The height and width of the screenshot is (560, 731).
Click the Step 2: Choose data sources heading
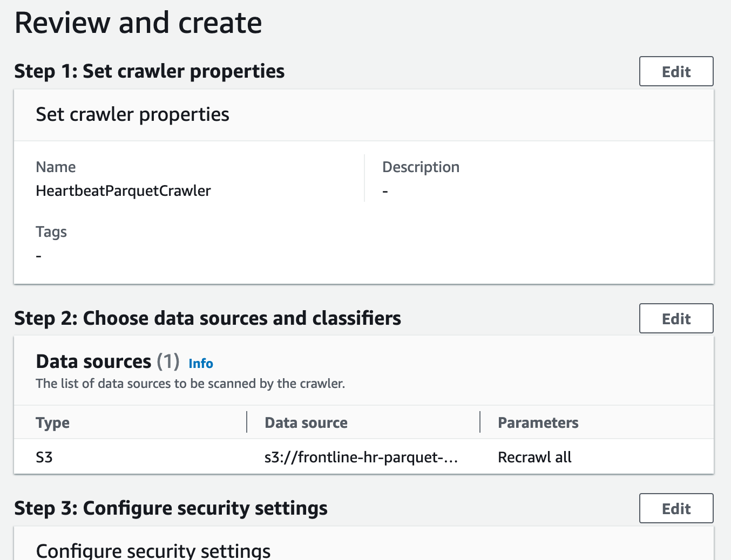(207, 318)
